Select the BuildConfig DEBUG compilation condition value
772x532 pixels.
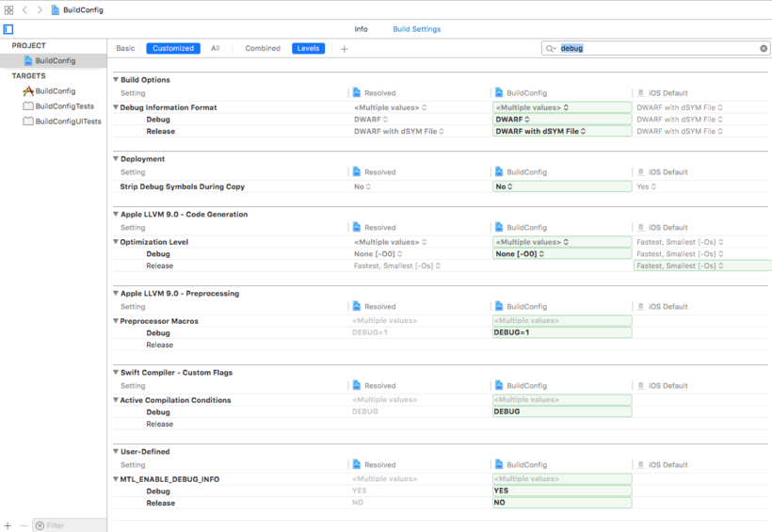click(562, 411)
